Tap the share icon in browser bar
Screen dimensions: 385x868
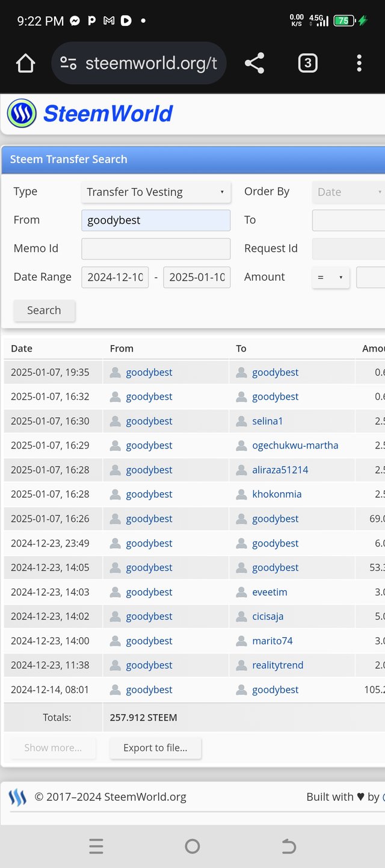[x=254, y=63]
